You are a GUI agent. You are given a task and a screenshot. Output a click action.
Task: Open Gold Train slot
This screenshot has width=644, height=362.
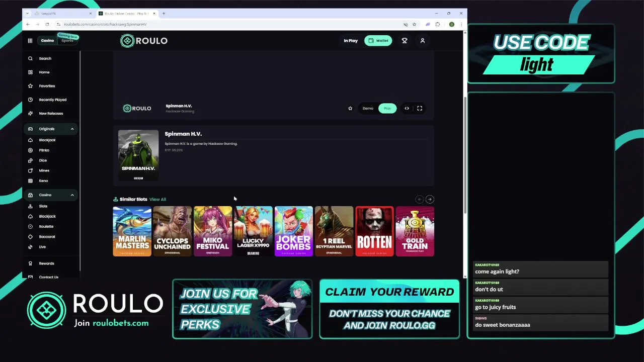(x=415, y=231)
